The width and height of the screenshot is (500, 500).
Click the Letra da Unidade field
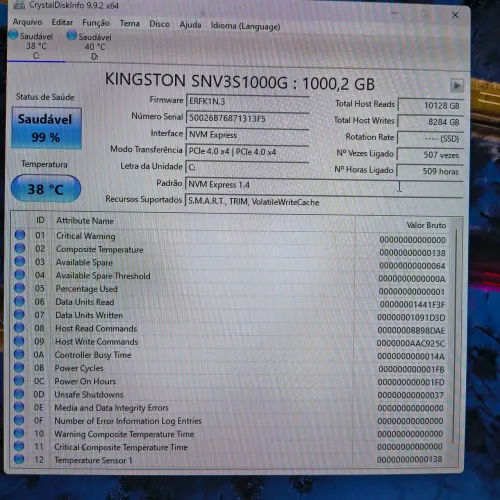point(247,167)
